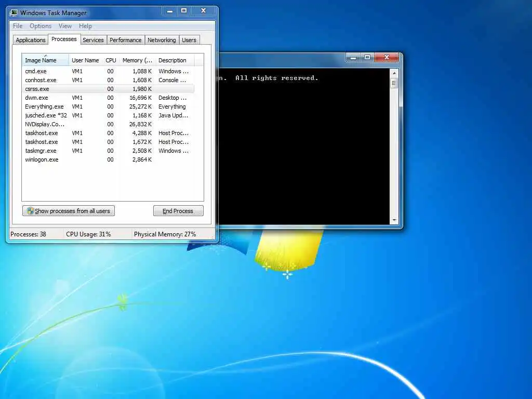The image size is (532, 399).
Task: Click scroll up arrow in console window
Action: (x=394, y=73)
